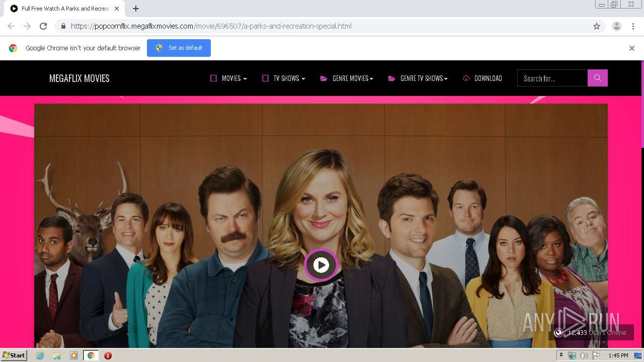Open Chrome profile avatar menu
The image size is (644, 362).
(x=617, y=26)
